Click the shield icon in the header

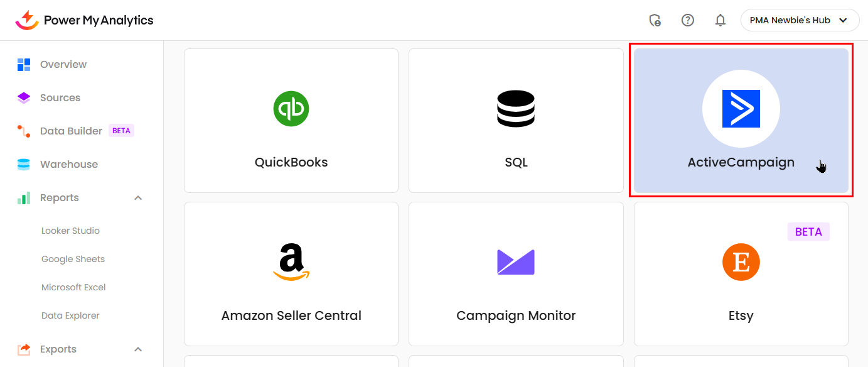(x=655, y=20)
